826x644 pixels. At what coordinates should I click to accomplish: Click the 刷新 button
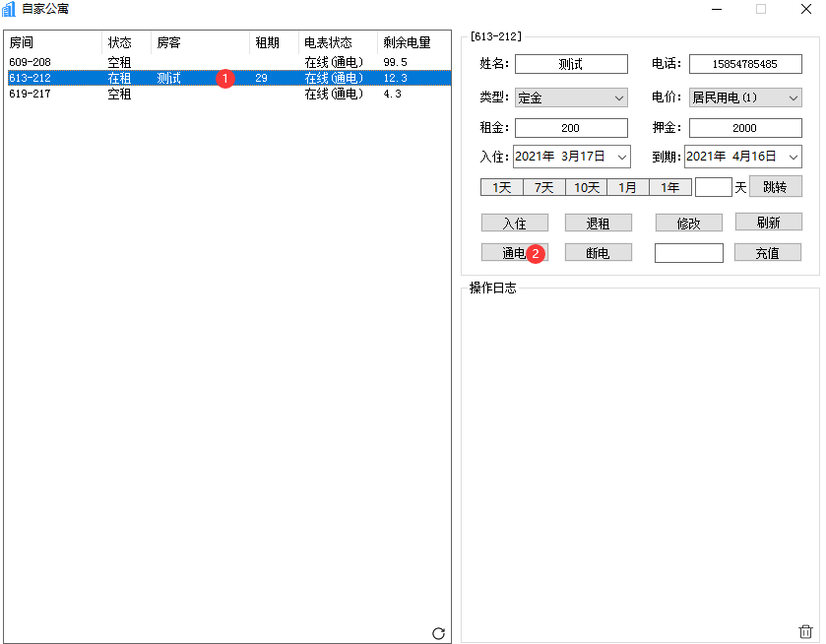coord(768,222)
